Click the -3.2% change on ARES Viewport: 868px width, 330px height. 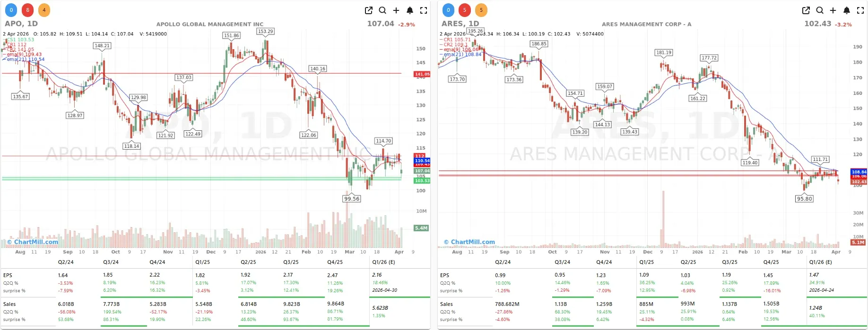click(843, 25)
